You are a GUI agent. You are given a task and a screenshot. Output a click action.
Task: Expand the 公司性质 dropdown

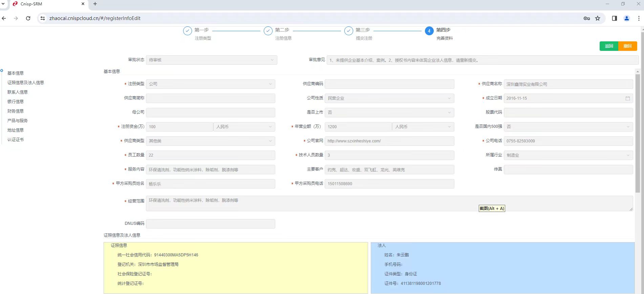click(x=389, y=98)
